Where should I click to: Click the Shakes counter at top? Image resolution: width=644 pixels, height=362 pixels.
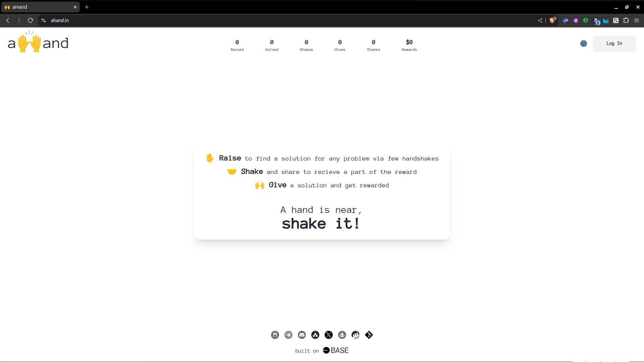(307, 45)
